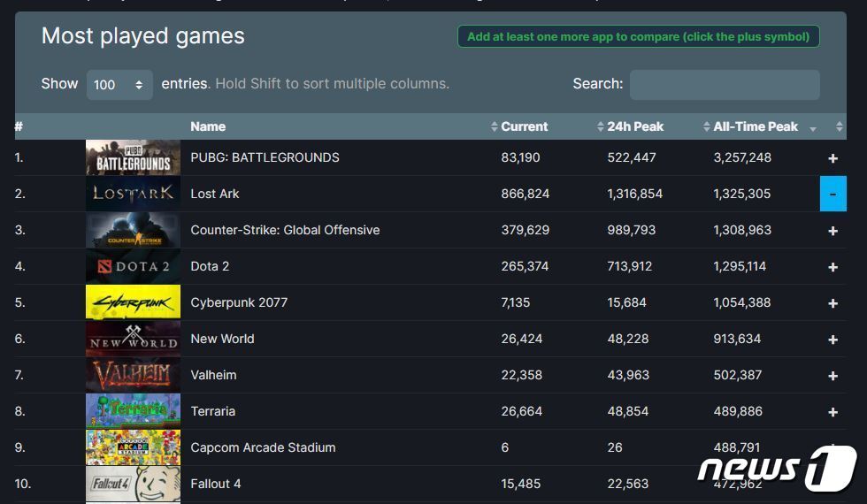The height and width of the screenshot is (504, 867).
Task: Select Lost Ark all-time peak 1,325,305
Action: click(x=741, y=194)
